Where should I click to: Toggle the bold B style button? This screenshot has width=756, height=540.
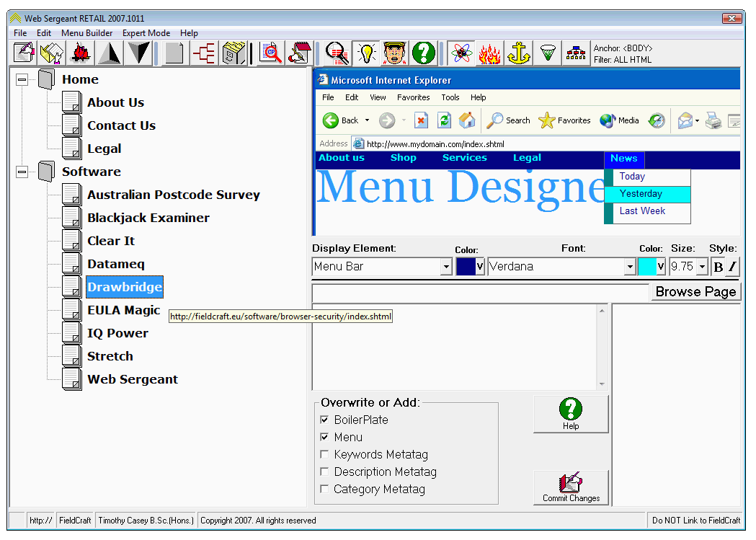click(719, 267)
